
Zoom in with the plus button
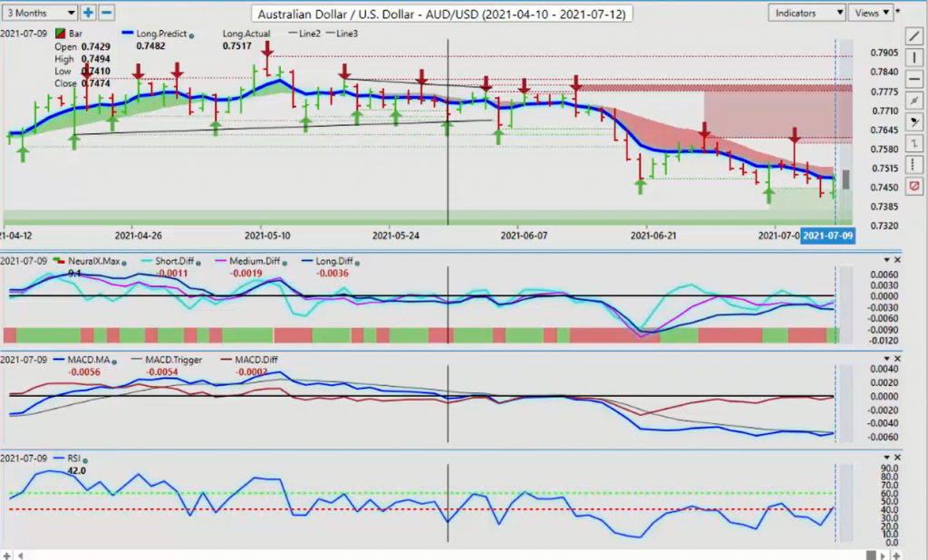(88, 13)
